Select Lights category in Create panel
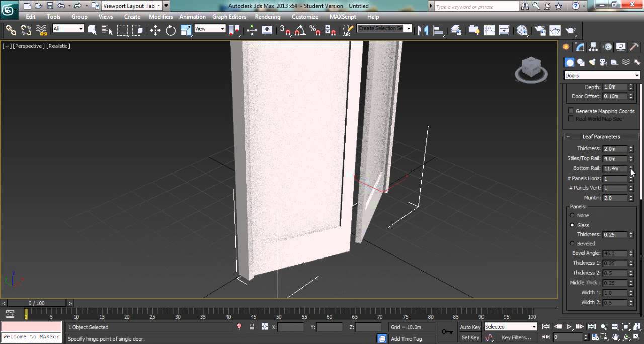The image size is (644, 344). click(x=592, y=62)
